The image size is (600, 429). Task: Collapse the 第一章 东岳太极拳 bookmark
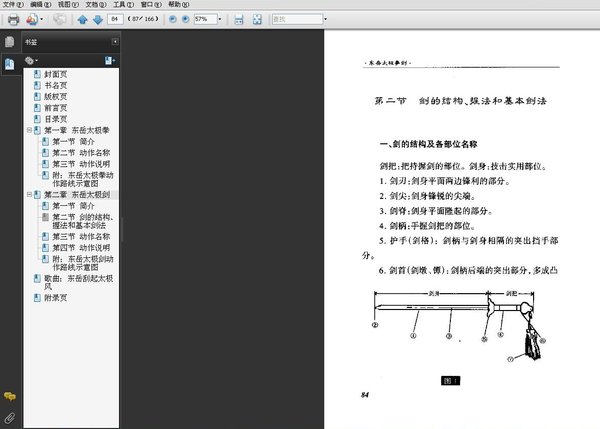pos(29,130)
